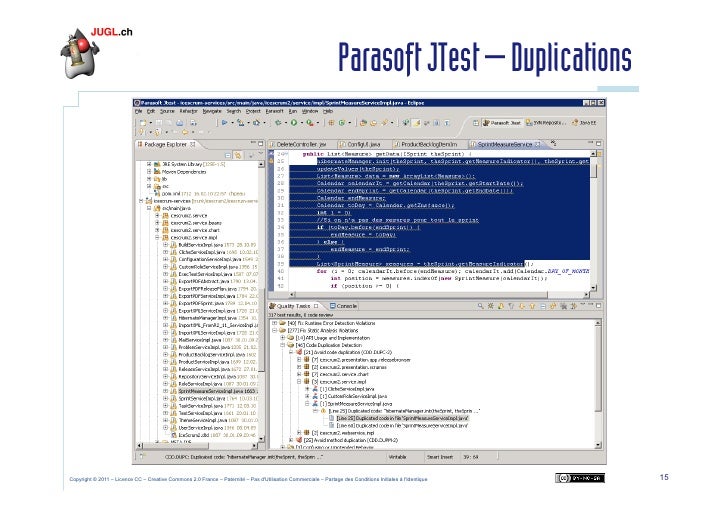Select the Package Explorer tab
Viewport: 728px width, 514px height.
(166, 144)
